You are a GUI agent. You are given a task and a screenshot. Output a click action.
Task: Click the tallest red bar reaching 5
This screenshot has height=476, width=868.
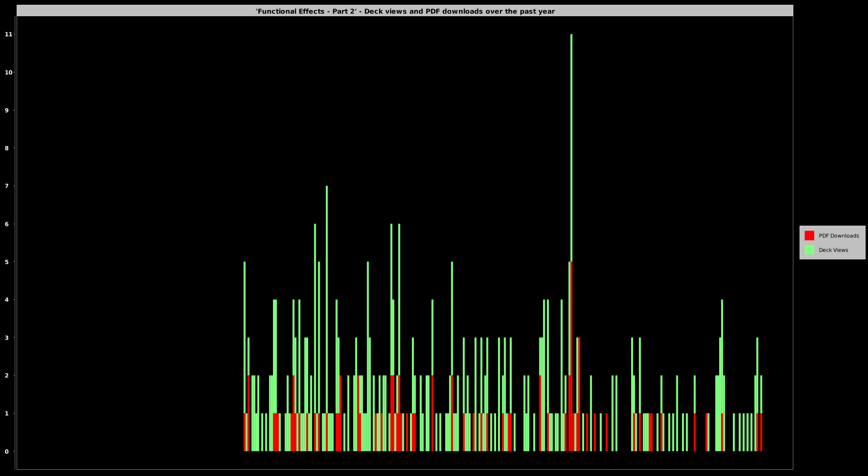click(x=570, y=357)
